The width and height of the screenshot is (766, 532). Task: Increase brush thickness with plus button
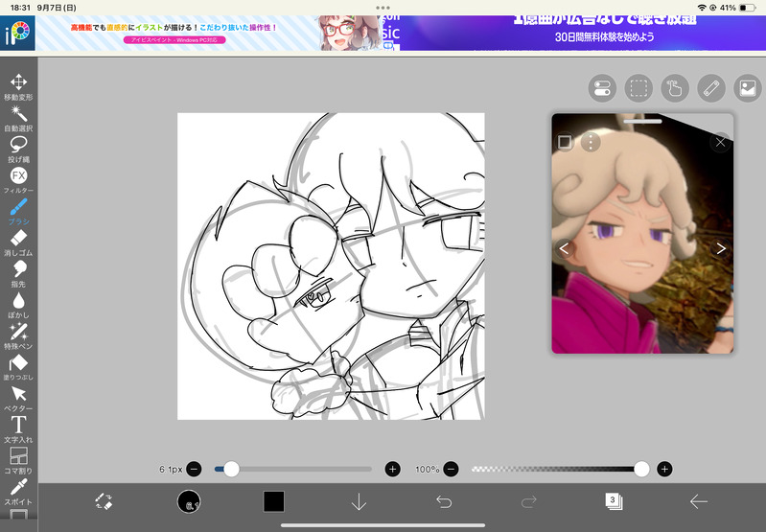(x=392, y=470)
